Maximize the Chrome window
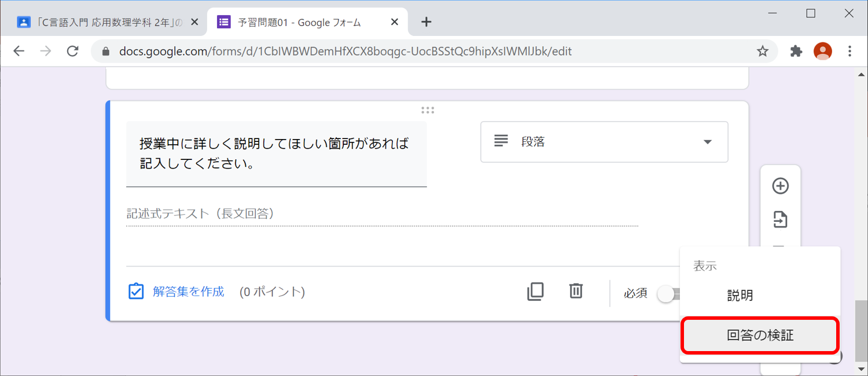 pyautogui.click(x=811, y=13)
